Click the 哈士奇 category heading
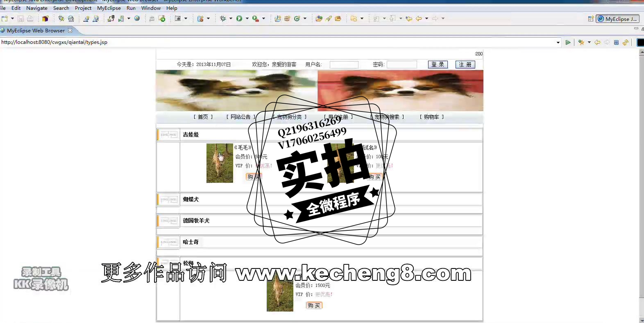The height and width of the screenshot is (323, 644). 191,242
